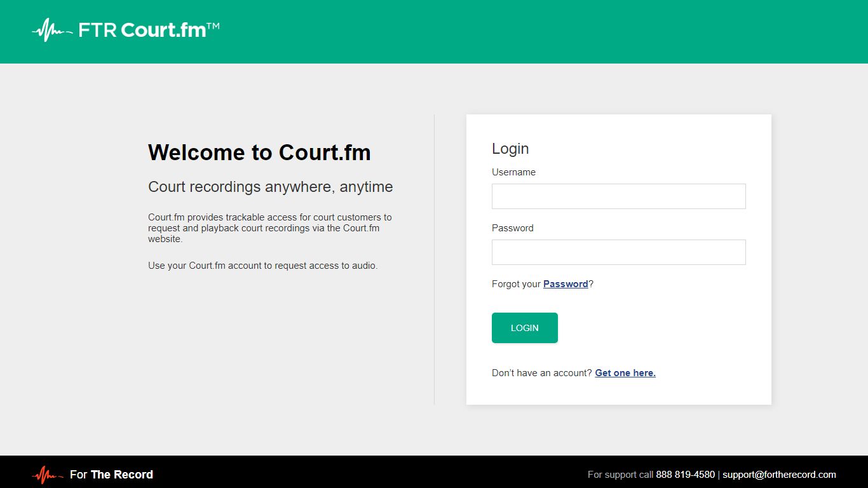Click the For The Record red waveform icon
Viewport: 868px width, 488px height.
48,475
